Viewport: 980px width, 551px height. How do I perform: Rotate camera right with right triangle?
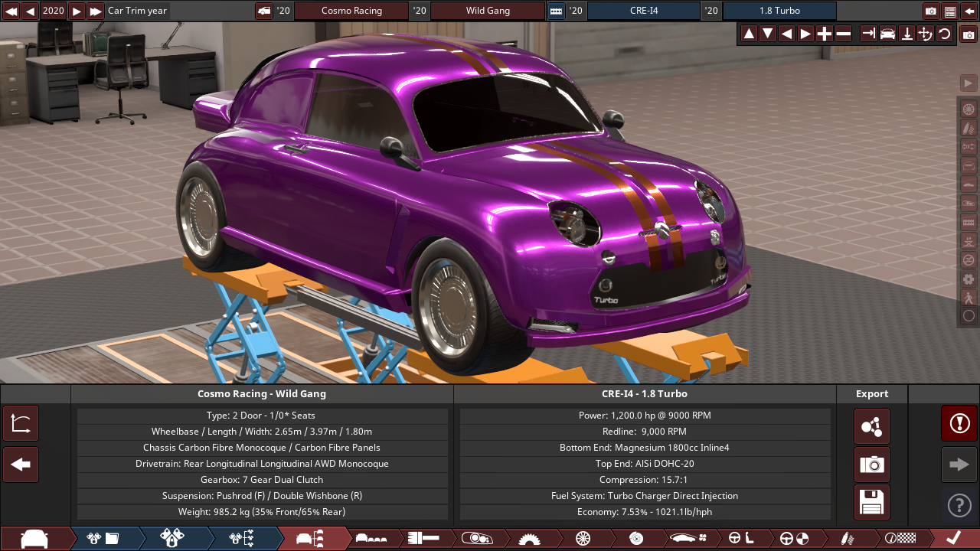(x=805, y=34)
